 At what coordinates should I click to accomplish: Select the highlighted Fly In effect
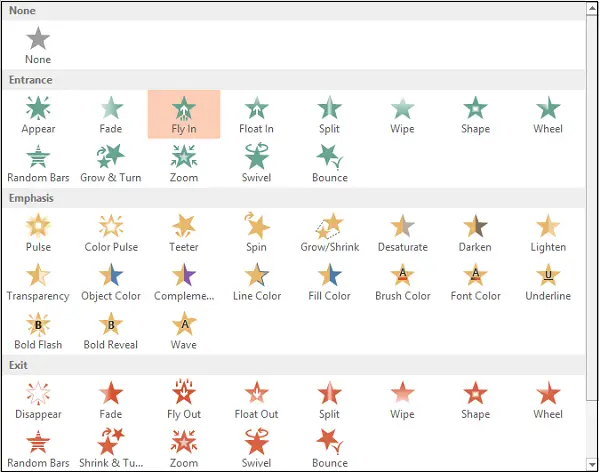click(184, 114)
